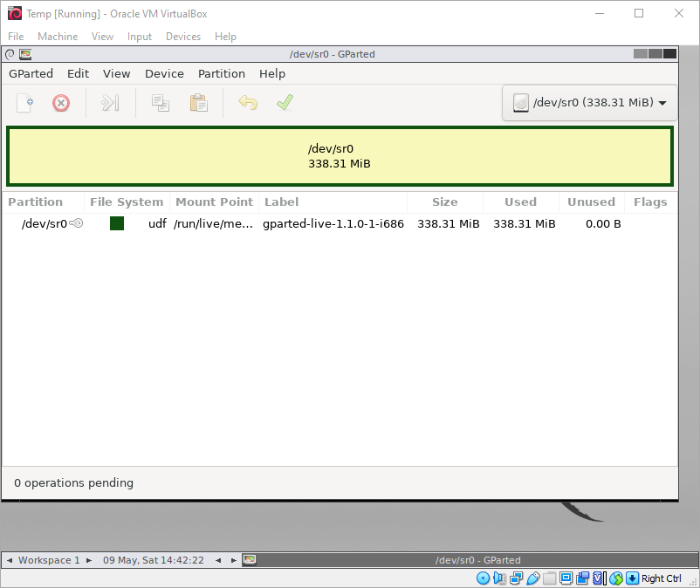Open the Edit menu in GParted
This screenshot has height=588, width=700.
[79, 73]
